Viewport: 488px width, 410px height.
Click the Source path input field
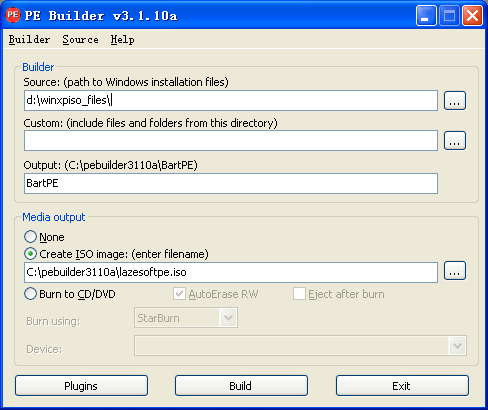tap(231, 100)
